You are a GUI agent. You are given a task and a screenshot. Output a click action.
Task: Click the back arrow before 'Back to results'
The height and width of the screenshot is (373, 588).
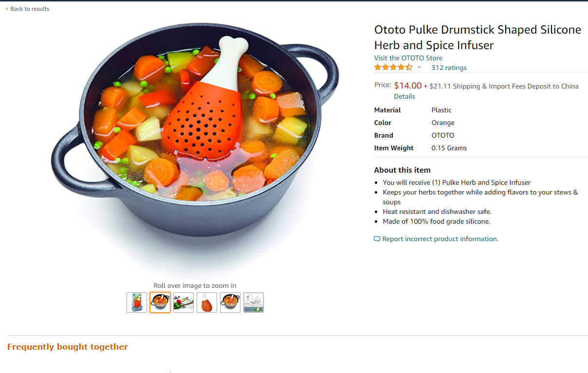click(x=7, y=9)
